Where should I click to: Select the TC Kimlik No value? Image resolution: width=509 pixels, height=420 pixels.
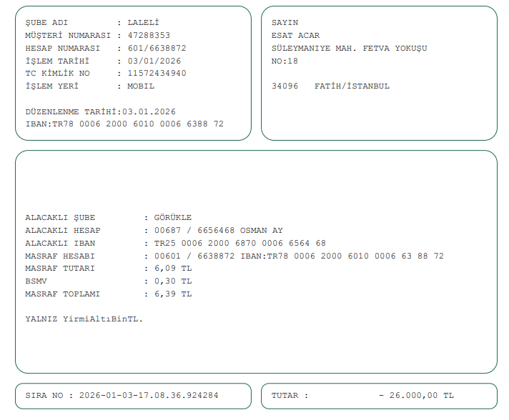(x=157, y=73)
